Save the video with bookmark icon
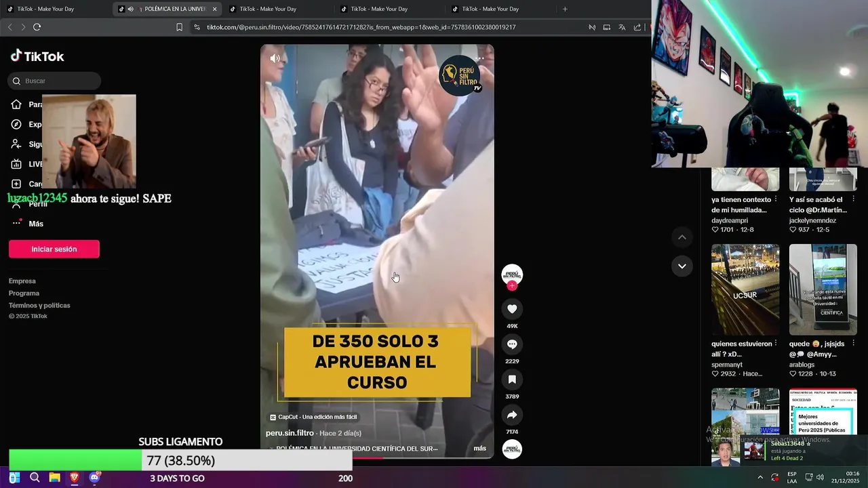868x488 pixels. tap(512, 380)
